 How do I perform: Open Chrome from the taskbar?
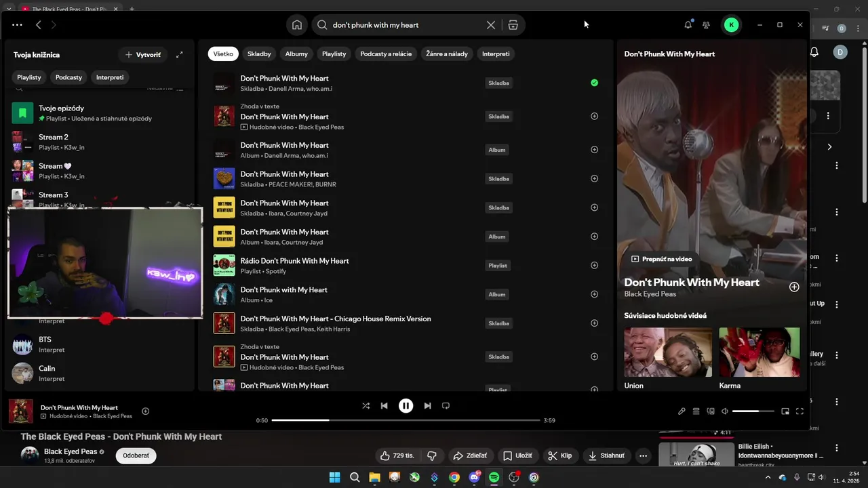pos(454,477)
